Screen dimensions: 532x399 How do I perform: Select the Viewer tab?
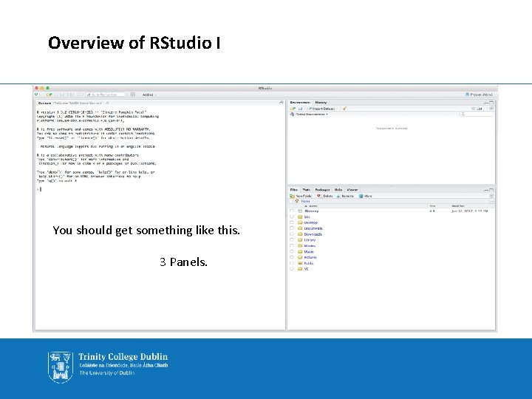(352, 190)
